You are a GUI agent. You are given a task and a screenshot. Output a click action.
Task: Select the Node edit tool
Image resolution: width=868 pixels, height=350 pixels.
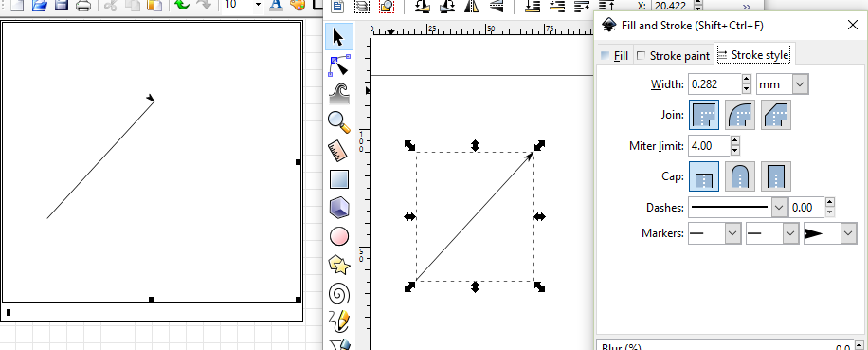339,65
